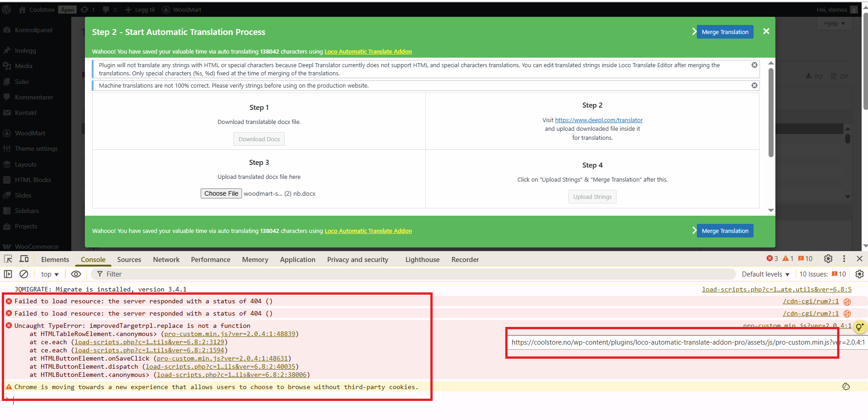The image size is (868, 420).
Task: Open the DevTools three-dot more menu
Action: 844,259
